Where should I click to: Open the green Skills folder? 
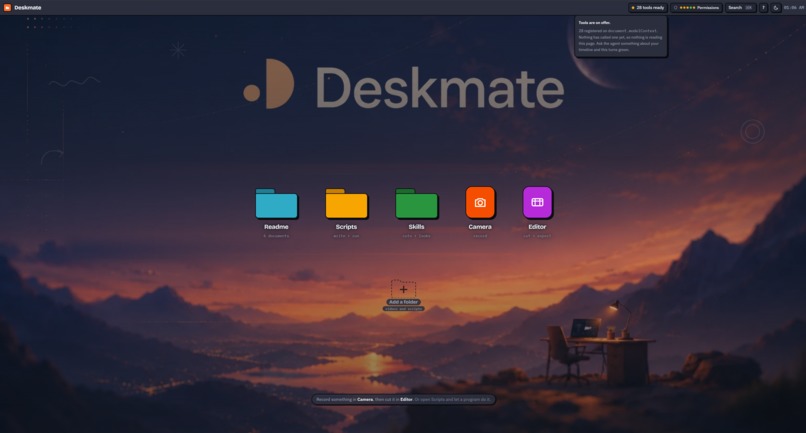[x=416, y=204]
